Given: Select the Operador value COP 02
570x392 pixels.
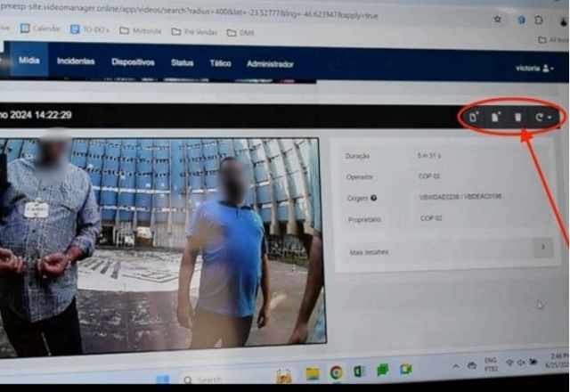Looking at the screenshot, I should [429, 176].
